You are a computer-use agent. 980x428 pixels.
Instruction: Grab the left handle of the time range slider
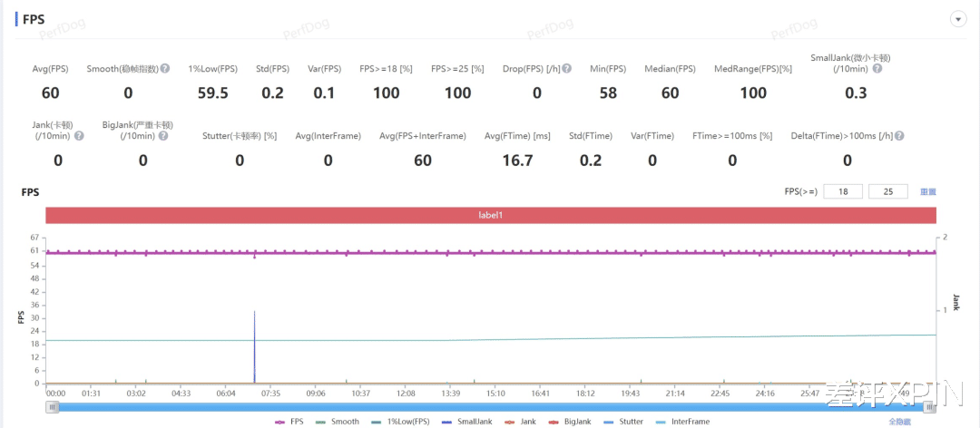[54, 407]
